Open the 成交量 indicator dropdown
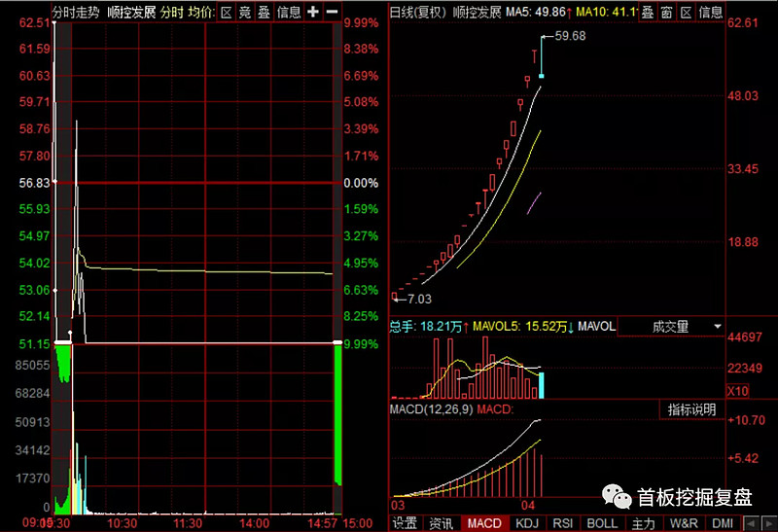The height and width of the screenshot is (532, 778). (x=671, y=327)
